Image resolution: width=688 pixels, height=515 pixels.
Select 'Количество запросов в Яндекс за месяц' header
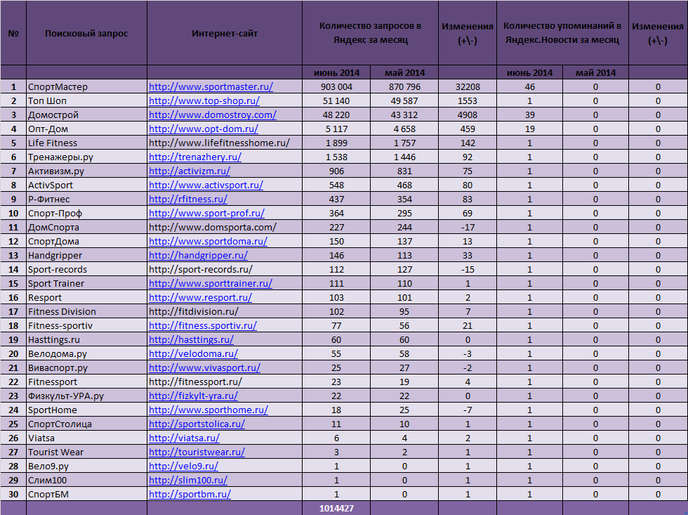pyautogui.click(x=370, y=33)
